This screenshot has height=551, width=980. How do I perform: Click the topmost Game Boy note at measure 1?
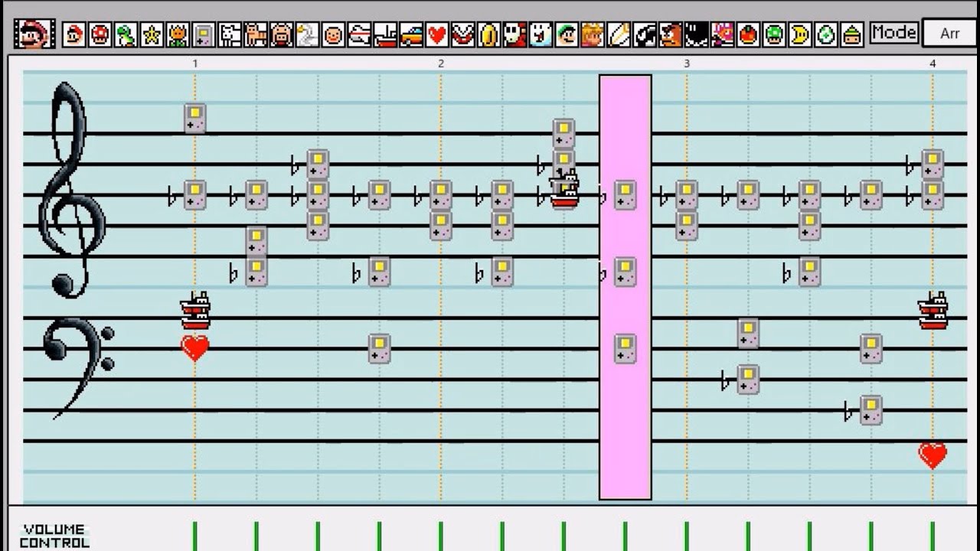point(195,119)
